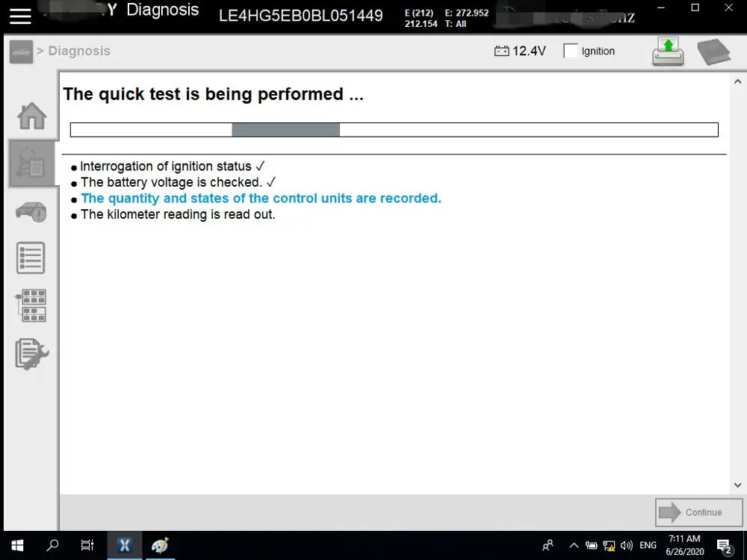The height and width of the screenshot is (560, 747).
Task: Open the notification center icon
Action: click(724, 547)
